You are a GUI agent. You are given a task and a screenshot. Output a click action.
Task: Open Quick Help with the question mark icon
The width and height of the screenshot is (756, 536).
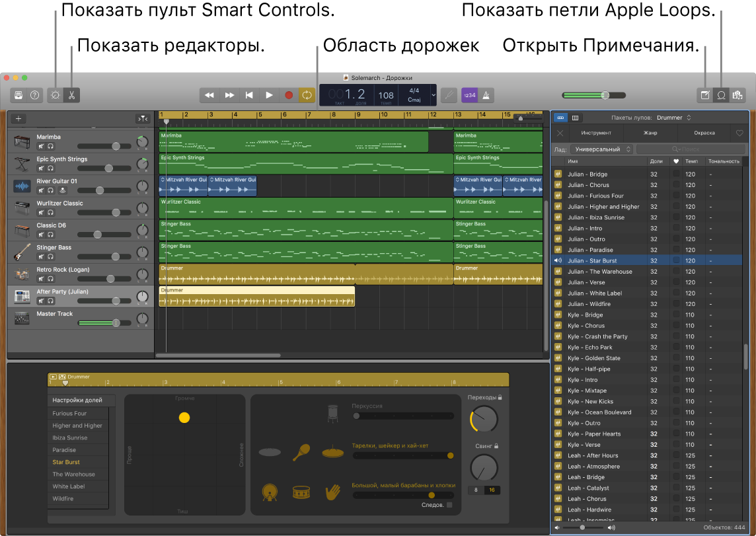[x=34, y=95]
